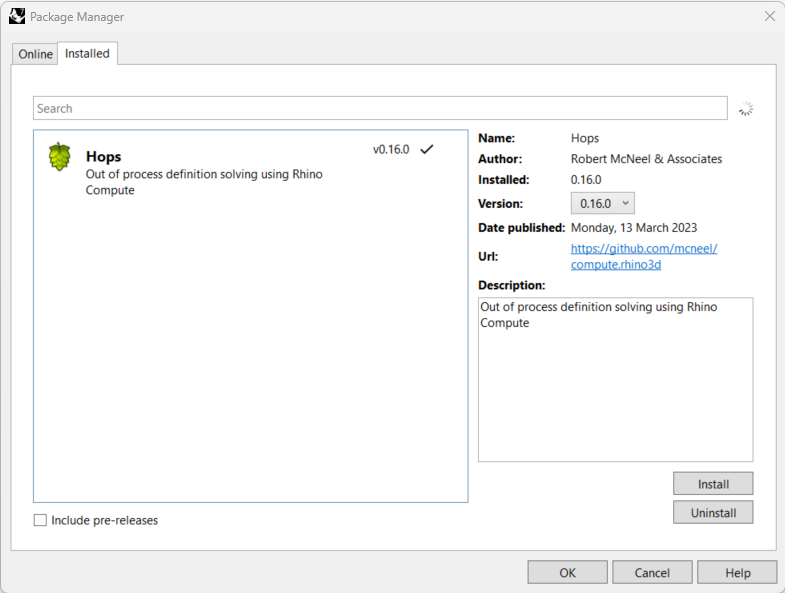Click Uninstall to remove Hops

[x=713, y=512]
